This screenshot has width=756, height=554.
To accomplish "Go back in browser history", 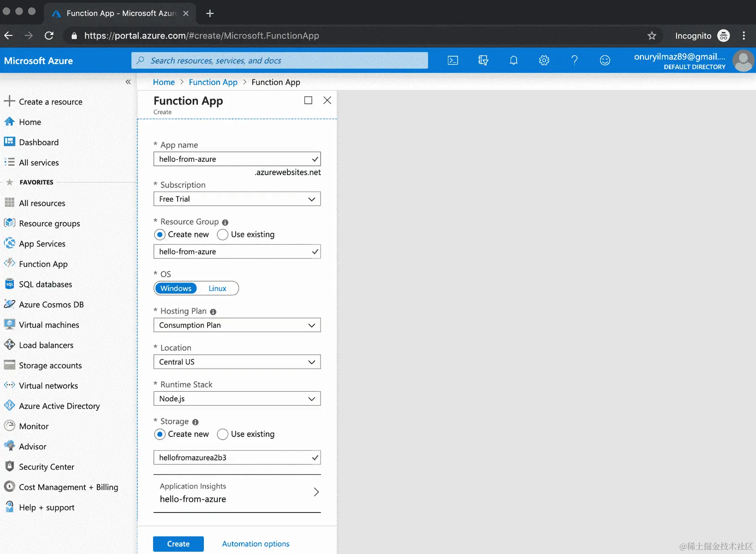I will pyautogui.click(x=8, y=36).
